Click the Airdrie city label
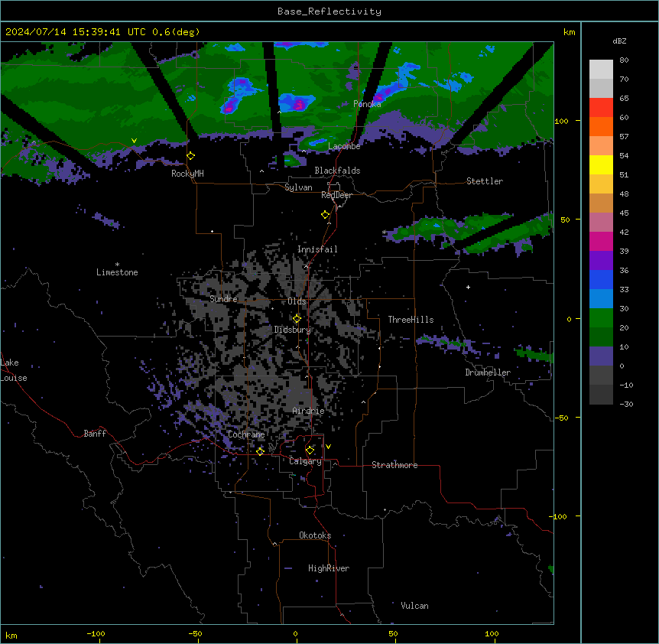 point(309,411)
